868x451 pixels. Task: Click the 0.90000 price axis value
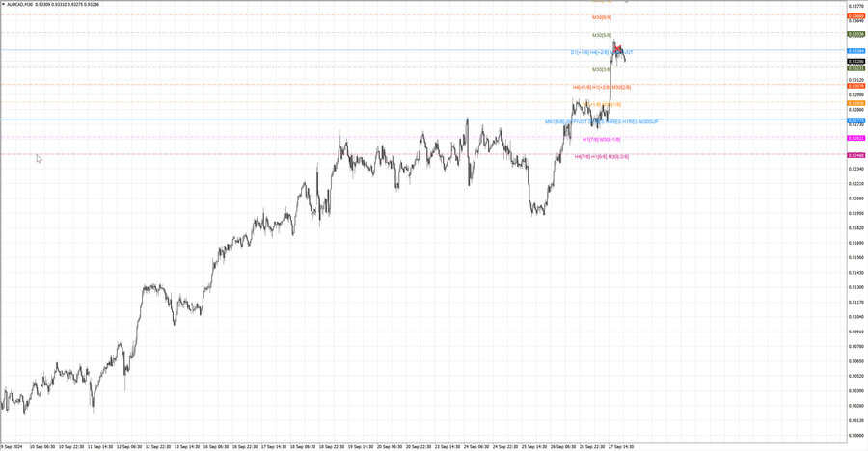[x=856, y=435]
